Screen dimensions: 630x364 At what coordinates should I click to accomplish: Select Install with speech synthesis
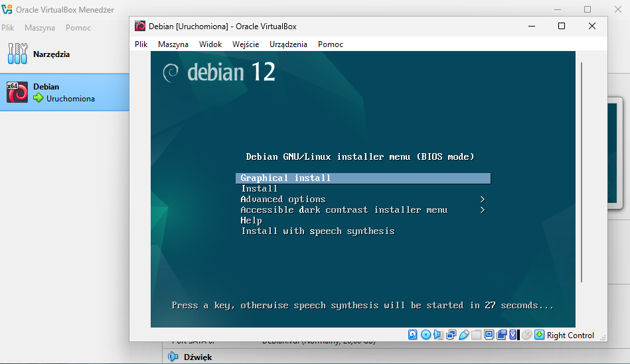click(318, 231)
